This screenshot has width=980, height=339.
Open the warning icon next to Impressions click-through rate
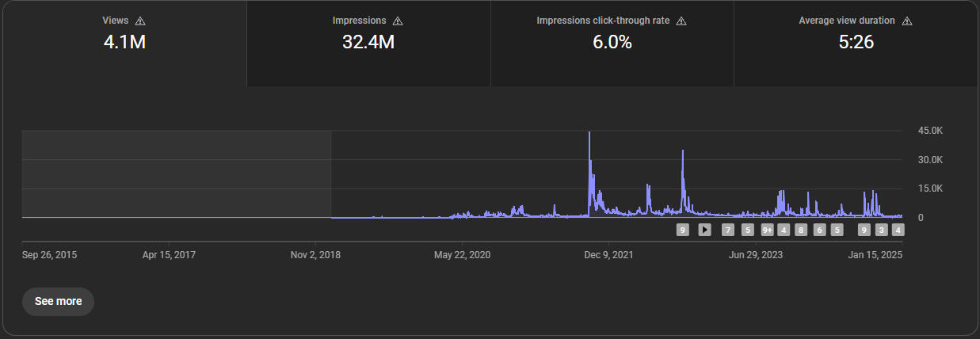[681, 21]
